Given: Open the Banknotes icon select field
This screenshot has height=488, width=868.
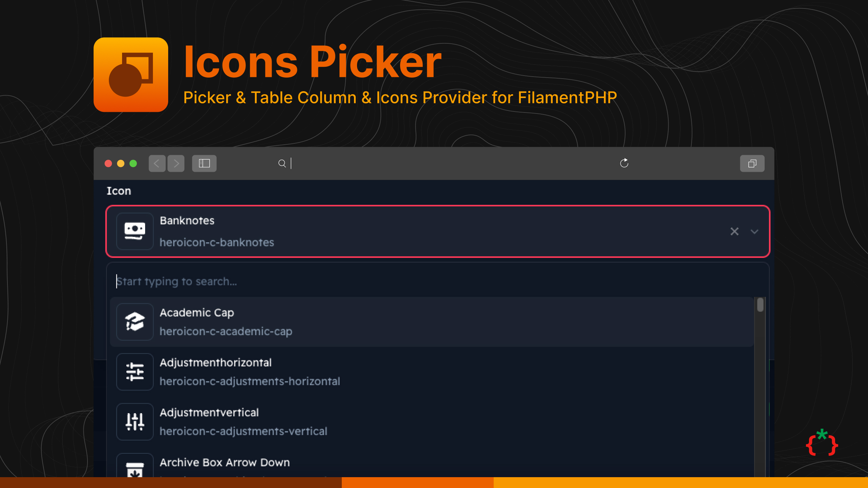Looking at the screenshot, I should (407, 231).
